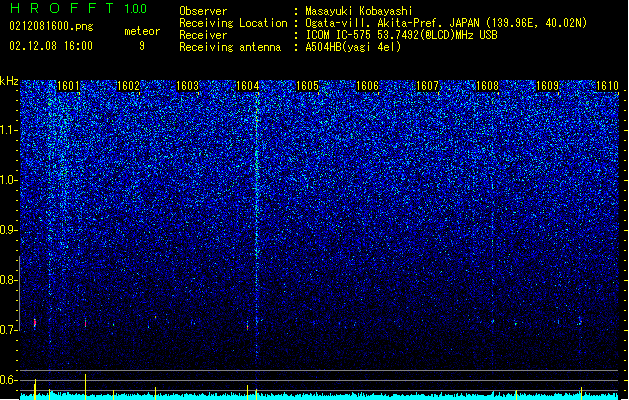Screen dimensions: 629x400
Task: Click the HROFFT 1.0.0 title text
Action: 78,8
